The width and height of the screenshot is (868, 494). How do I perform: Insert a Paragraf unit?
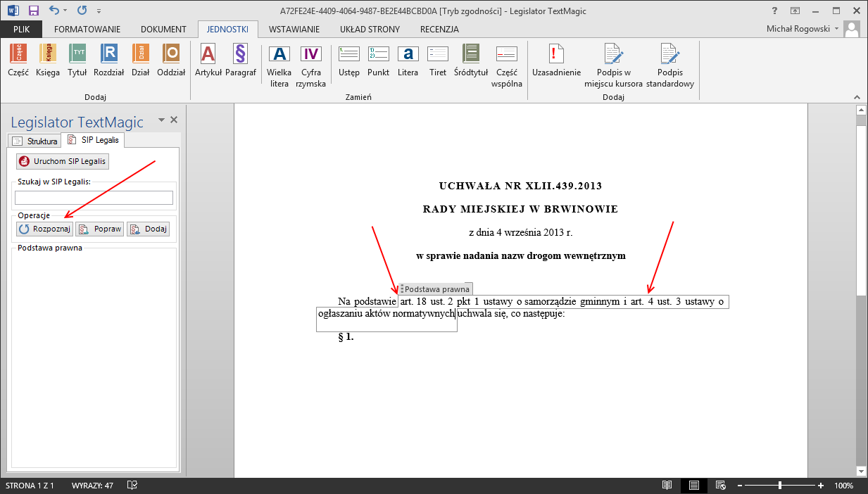(x=240, y=60)
